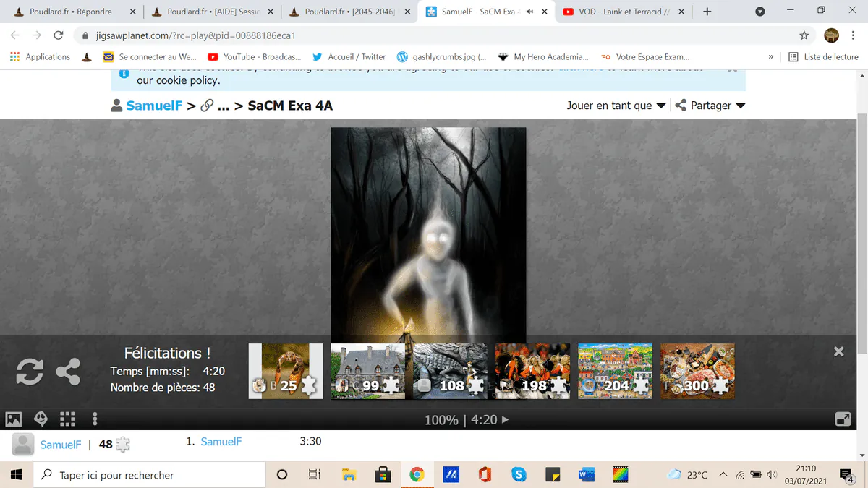868x488 pixels.
Task: Open Votre Espace Exam... bookmark
Action: coord(646,56)
